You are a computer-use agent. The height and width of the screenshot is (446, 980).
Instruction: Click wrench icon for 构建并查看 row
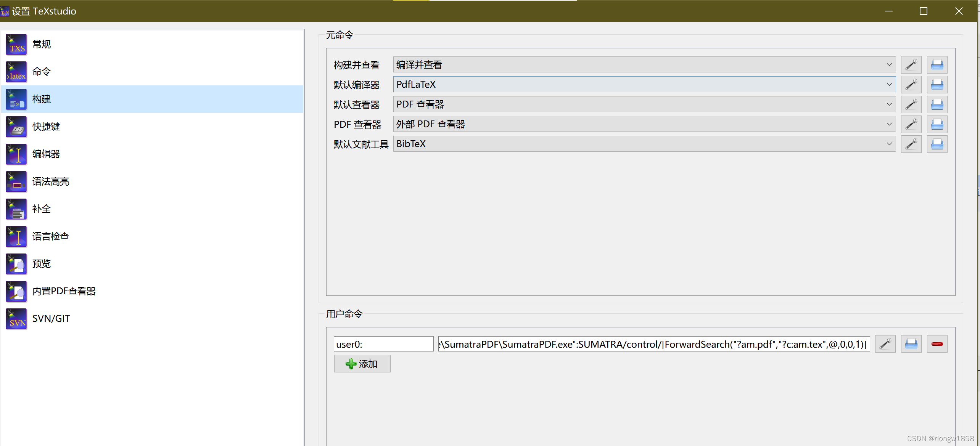tap(911, 65)
